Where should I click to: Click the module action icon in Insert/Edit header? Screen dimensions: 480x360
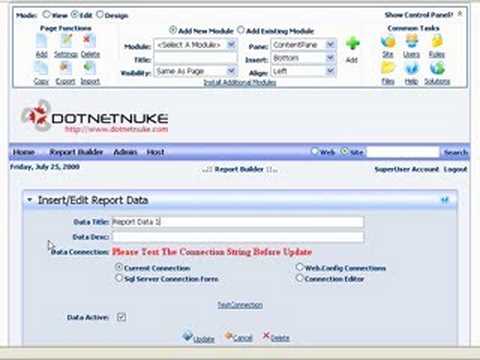(x=445, y=200)
